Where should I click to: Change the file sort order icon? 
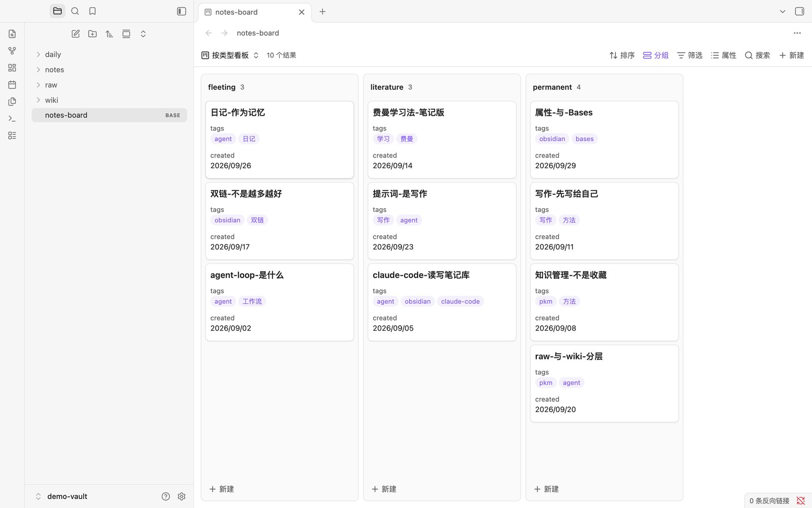coord(109,34)
